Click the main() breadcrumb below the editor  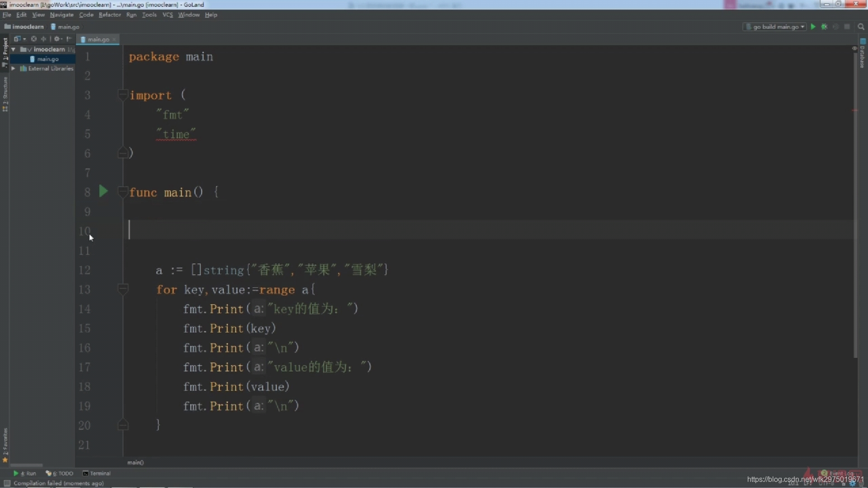coord(135,462)
